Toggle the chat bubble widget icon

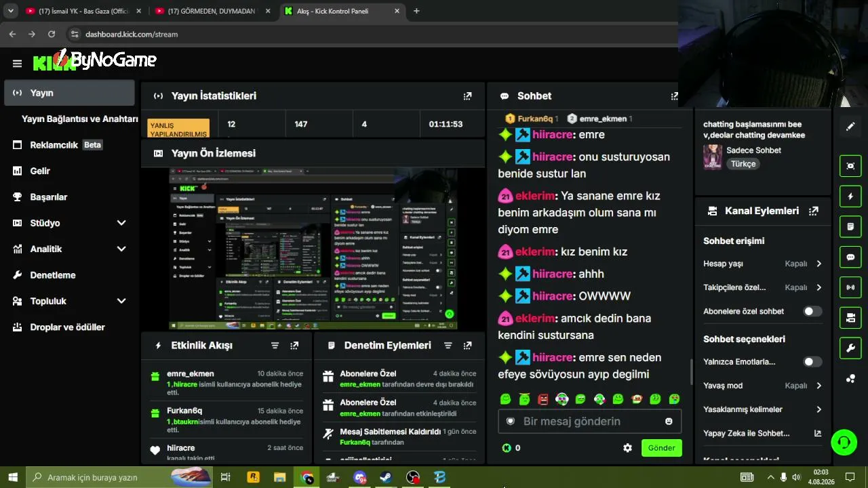(x=850, y=258)
